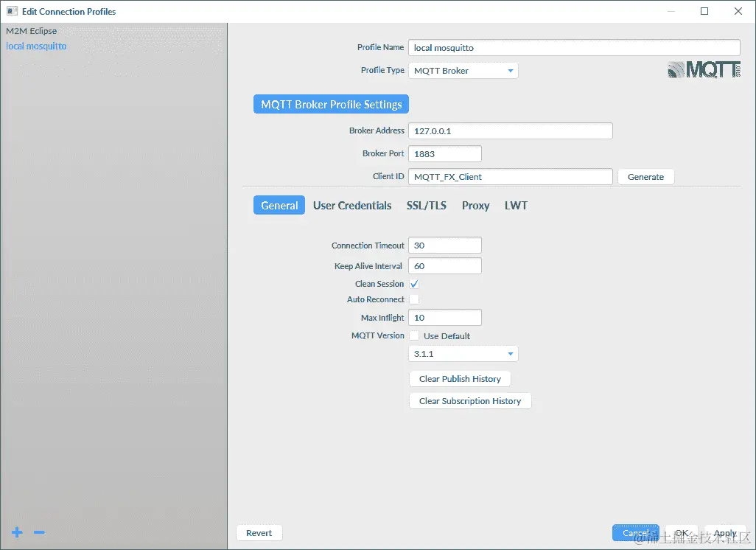Select the LWT tab
This screenshot has height=550, width=756.
tap(516, 205)
